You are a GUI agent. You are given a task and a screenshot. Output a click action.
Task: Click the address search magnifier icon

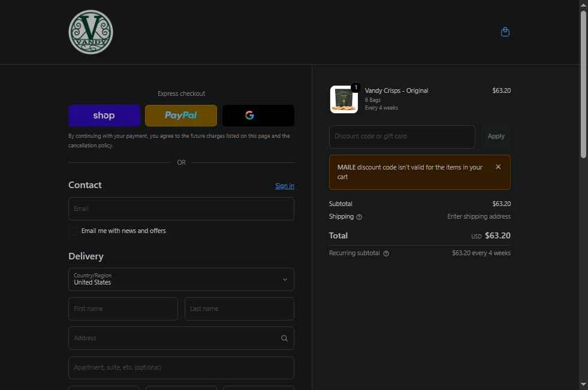pos(285,338)
